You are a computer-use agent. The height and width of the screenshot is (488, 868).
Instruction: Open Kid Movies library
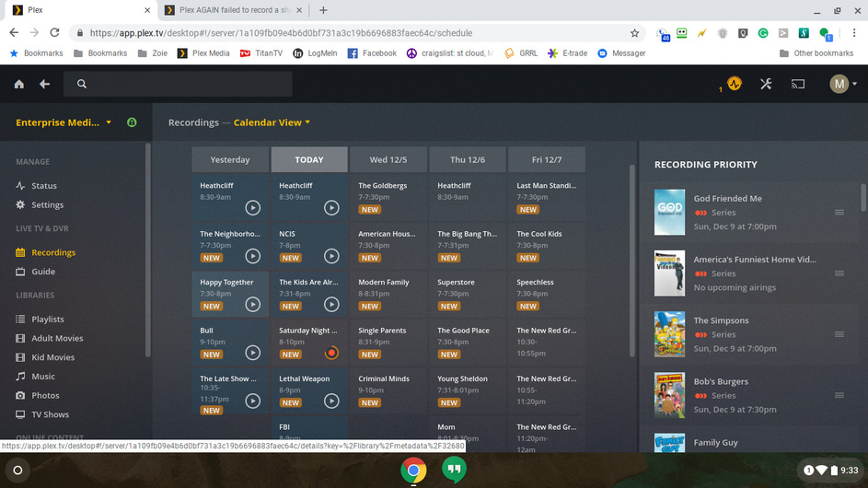(52, 357)
